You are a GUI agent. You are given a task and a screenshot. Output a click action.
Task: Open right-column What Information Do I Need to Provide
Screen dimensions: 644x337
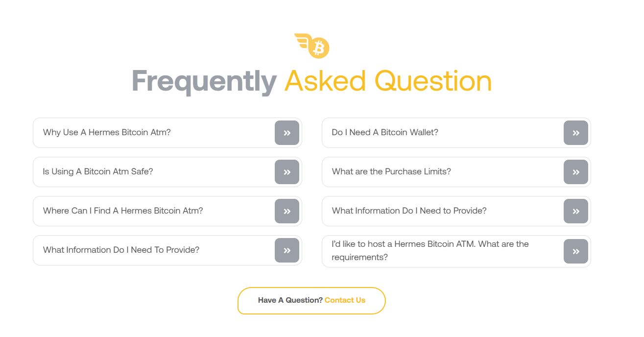(409, 211)
